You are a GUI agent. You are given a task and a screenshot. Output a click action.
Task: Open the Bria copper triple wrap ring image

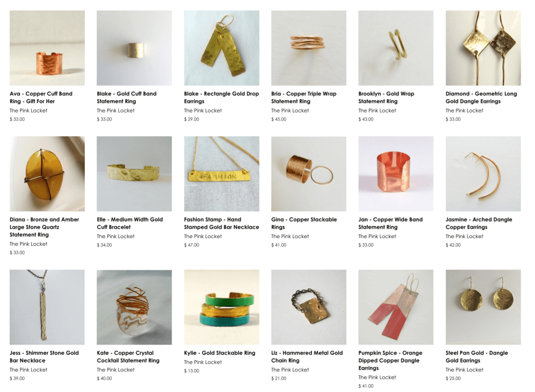[309, 48]
